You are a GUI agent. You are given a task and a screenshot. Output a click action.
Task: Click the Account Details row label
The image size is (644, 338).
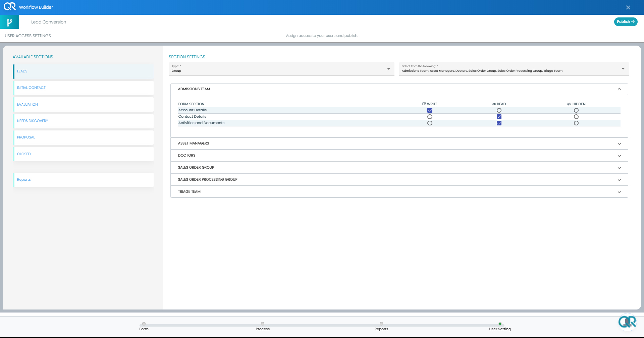click(193, 110)
